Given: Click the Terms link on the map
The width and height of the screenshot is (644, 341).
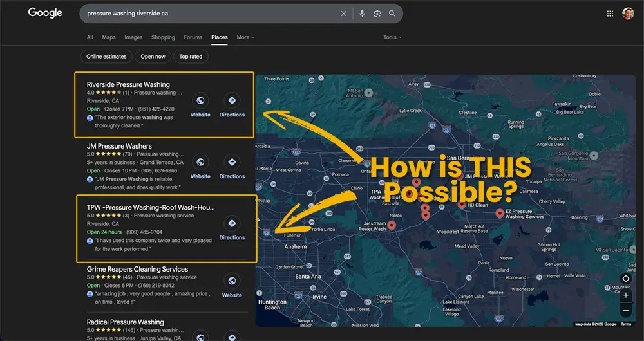Looking at the screenshot, I should 626,324.
